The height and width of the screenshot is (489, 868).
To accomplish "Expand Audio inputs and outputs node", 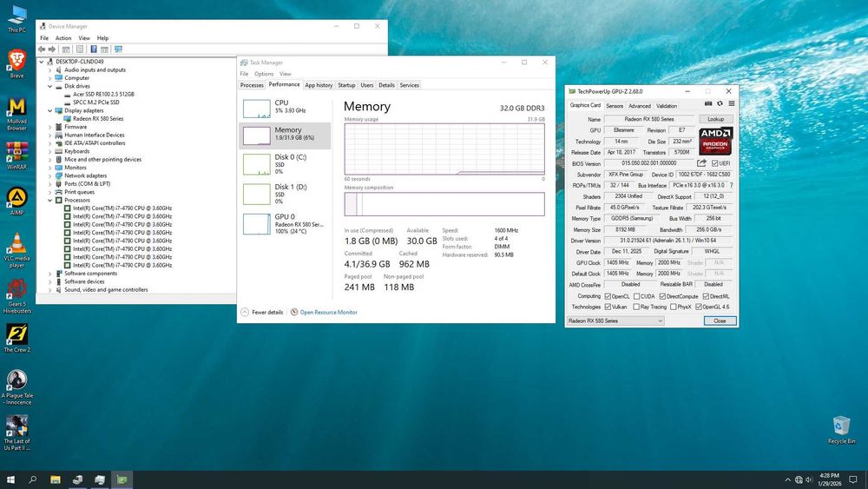I will click(49, 70).
